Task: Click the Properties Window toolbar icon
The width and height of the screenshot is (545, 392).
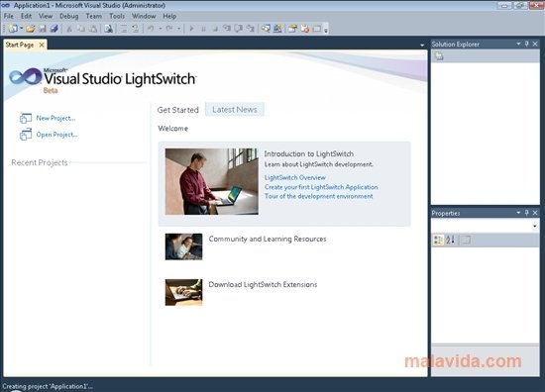Action: [x=277, y=29]
